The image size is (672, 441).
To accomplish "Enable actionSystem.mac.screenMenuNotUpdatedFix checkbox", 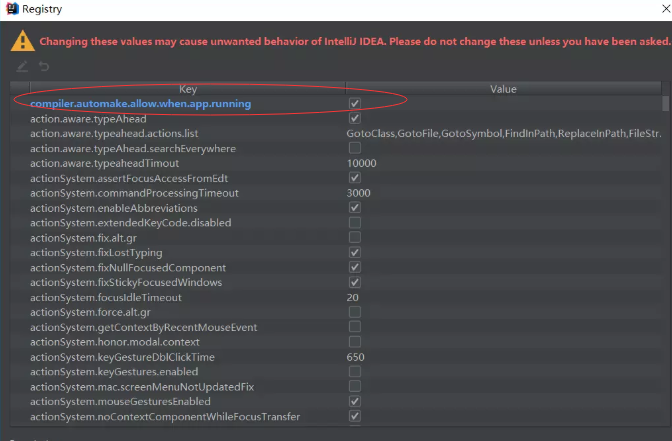I will [x=354, y=387].
